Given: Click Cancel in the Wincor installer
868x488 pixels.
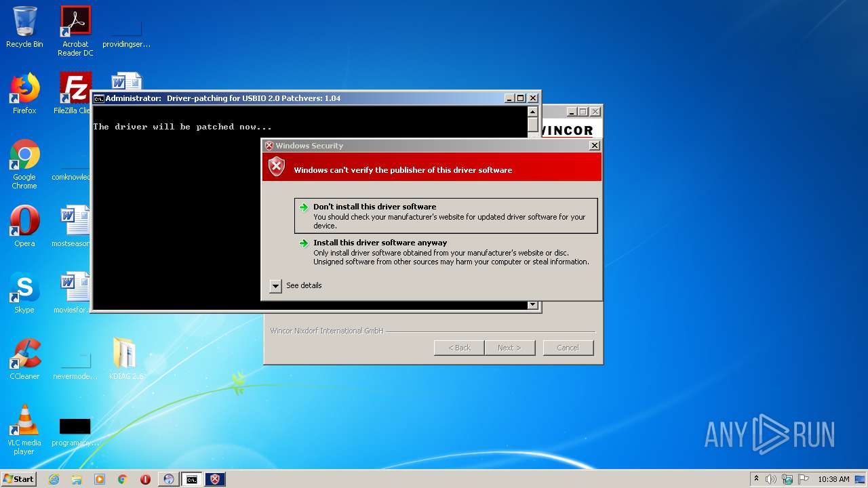Looking at the screenshot, I should tap(568, 348).
